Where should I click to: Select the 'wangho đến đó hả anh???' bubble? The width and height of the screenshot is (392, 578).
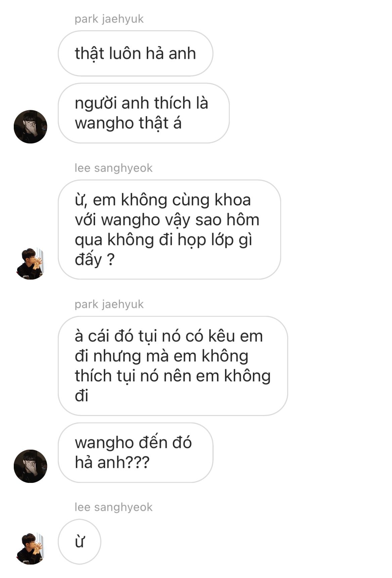click(x=135, y=453)
